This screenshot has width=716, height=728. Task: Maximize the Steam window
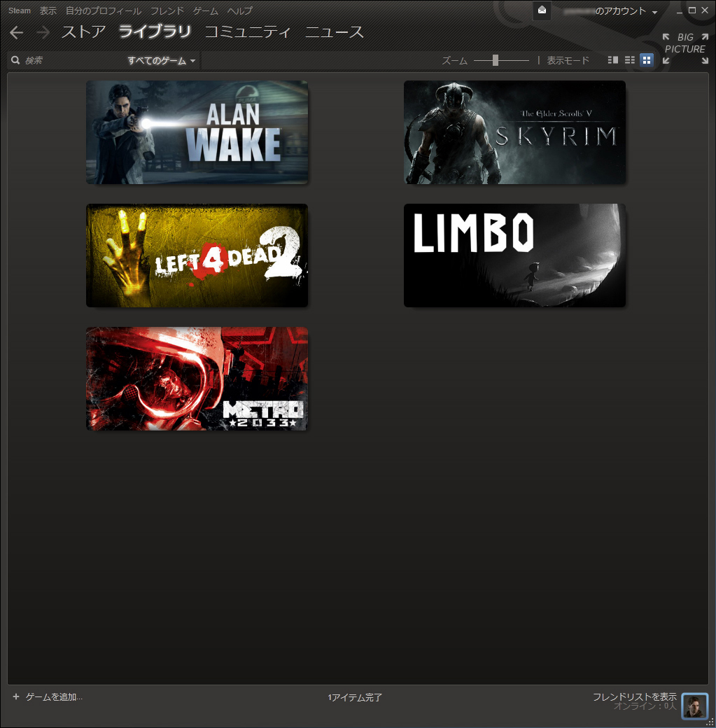tap(692, 10)
